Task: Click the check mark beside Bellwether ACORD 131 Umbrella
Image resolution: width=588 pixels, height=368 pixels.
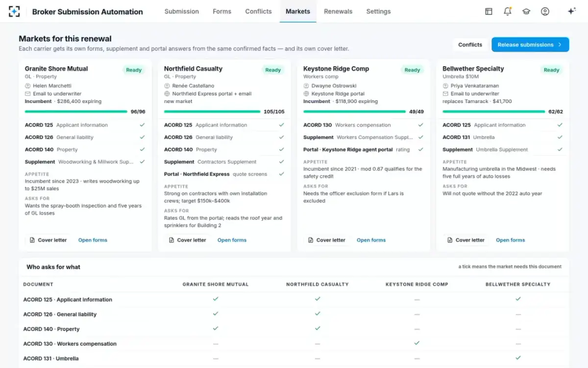Action: 560,137
